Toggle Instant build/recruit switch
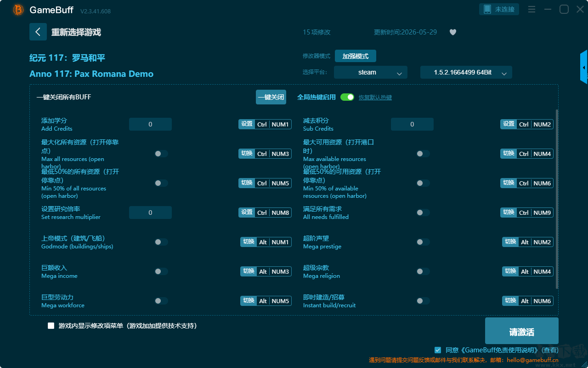 (423, 301)
